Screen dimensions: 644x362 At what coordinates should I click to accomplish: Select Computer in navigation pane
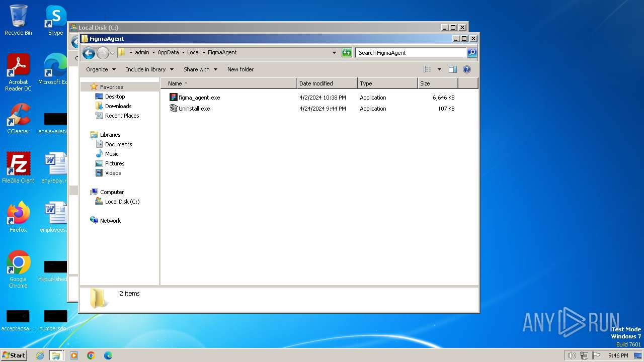click(112, 192)
